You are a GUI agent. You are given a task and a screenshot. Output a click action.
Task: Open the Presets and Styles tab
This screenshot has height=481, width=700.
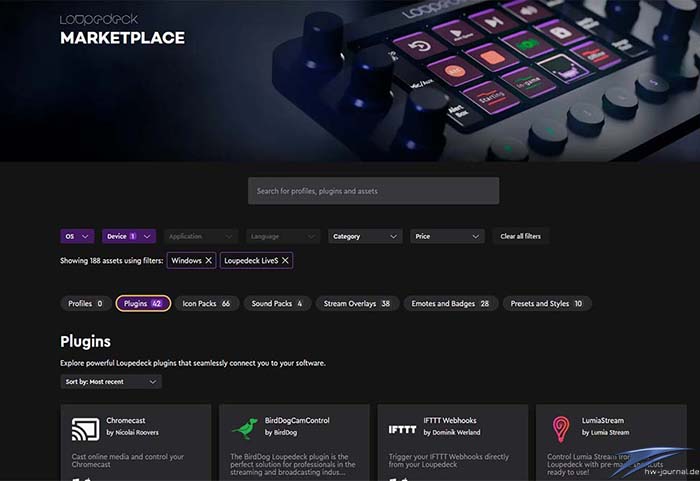click(x=546, y=304)
